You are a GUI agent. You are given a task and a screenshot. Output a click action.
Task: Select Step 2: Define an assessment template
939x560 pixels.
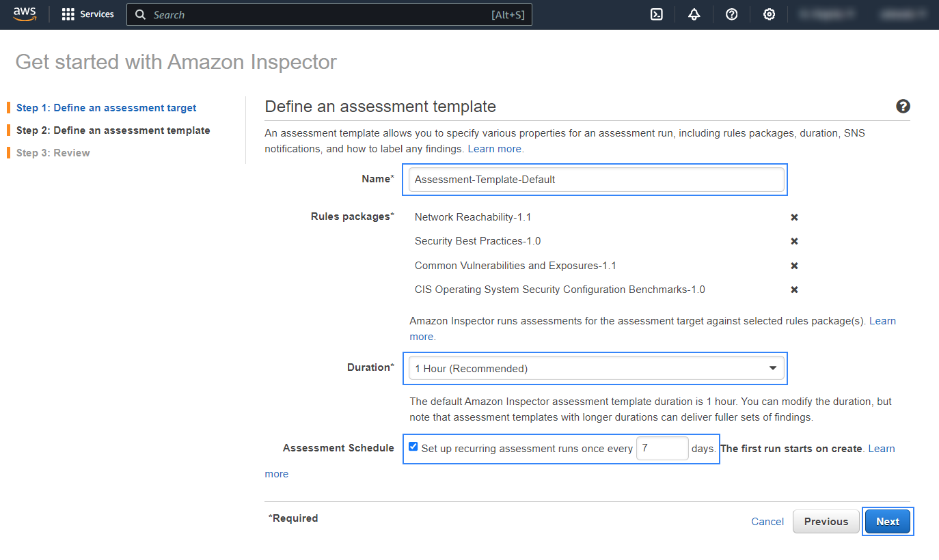pos(113,130)
